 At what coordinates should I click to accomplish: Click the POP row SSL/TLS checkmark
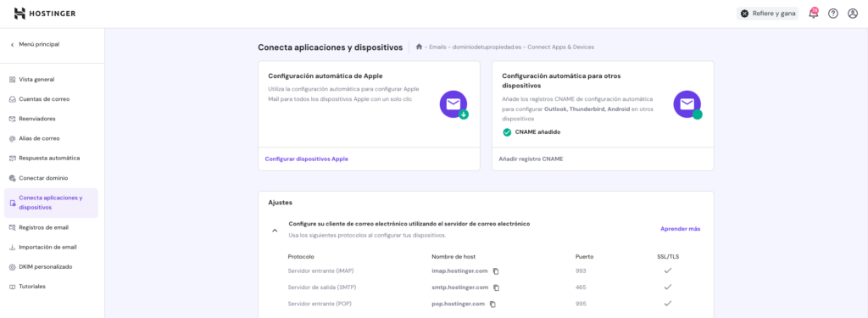click(668, 303)
